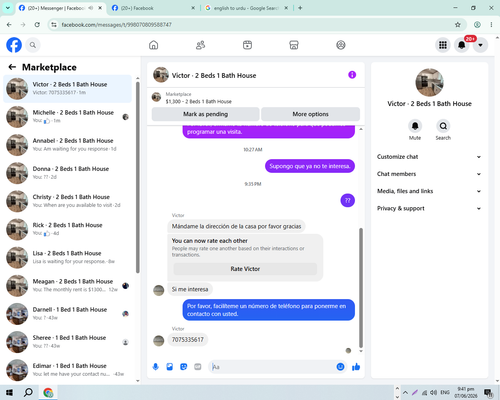Select the Messenger | Facebook browser tab
This screenshot has width=500, height=400.
tap(60, 8)
